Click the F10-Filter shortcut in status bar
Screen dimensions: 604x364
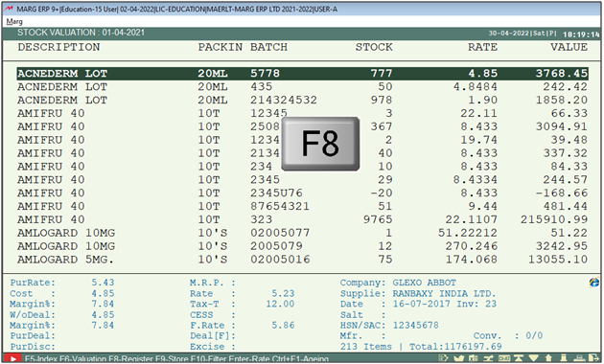tap(208, 359)
